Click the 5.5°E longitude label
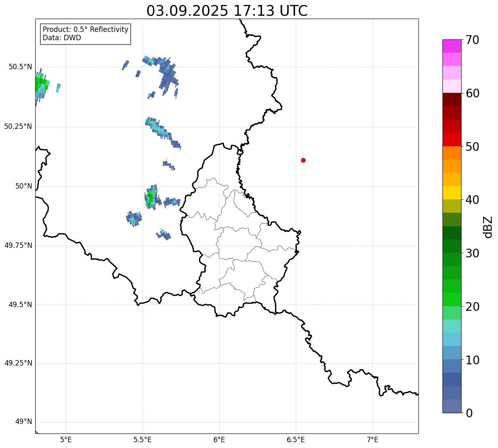Viewport: 498px width, 448px height. [143, 439]
